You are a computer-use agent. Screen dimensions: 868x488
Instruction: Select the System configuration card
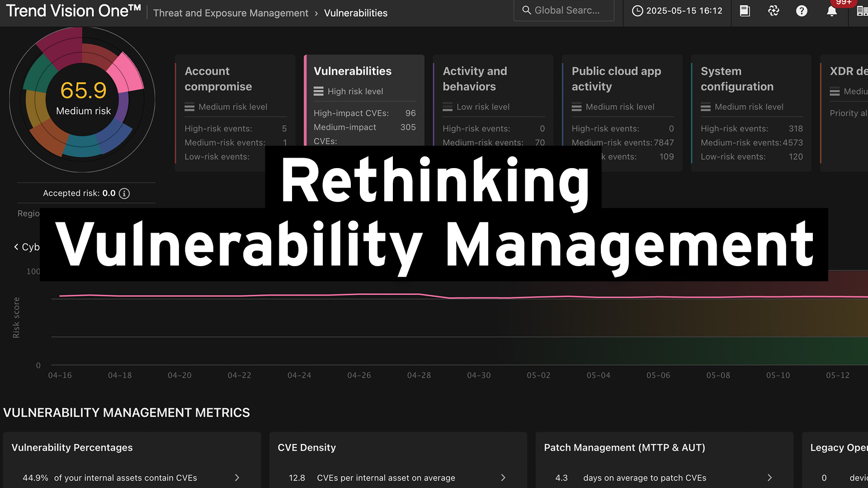point(751,113)
